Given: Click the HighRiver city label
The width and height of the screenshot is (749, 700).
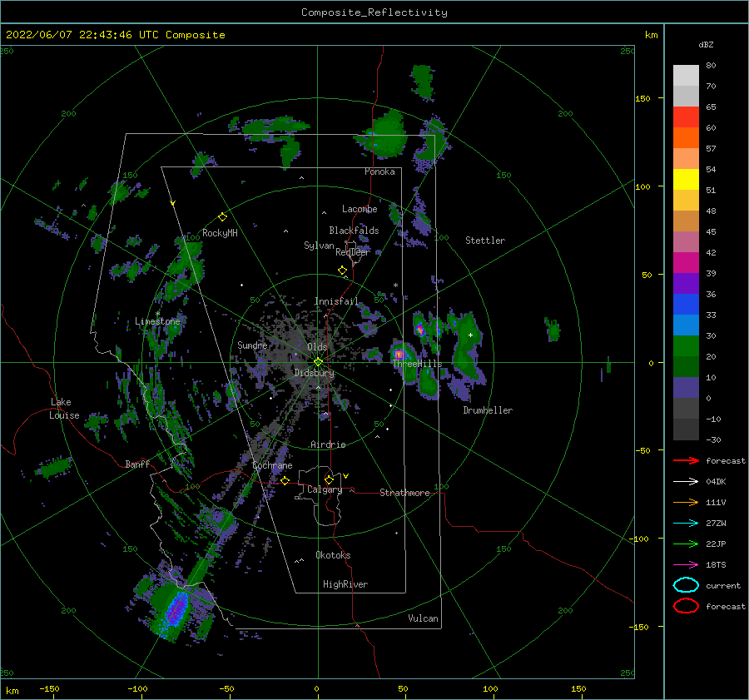Looking at the screenshot, I should coord(345,584).
